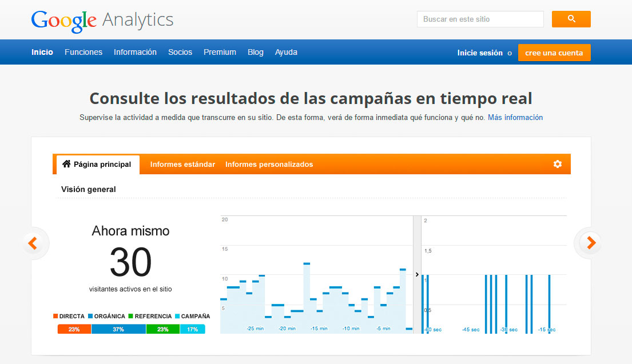Click the blue ORGÁNICA 37% bar segment

coord(118,329)
